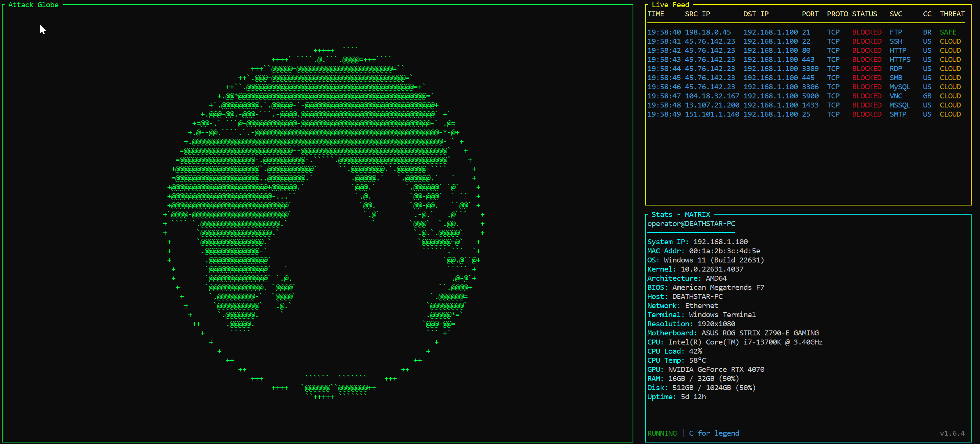Image resolution: width=980 pixels, height=444 pixels.
Task: Click the CPU Load value 42%
Action: (696, 352)
